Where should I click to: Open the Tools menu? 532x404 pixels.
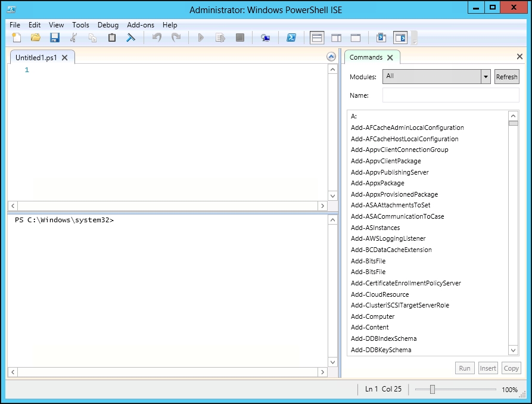[80, 25]
